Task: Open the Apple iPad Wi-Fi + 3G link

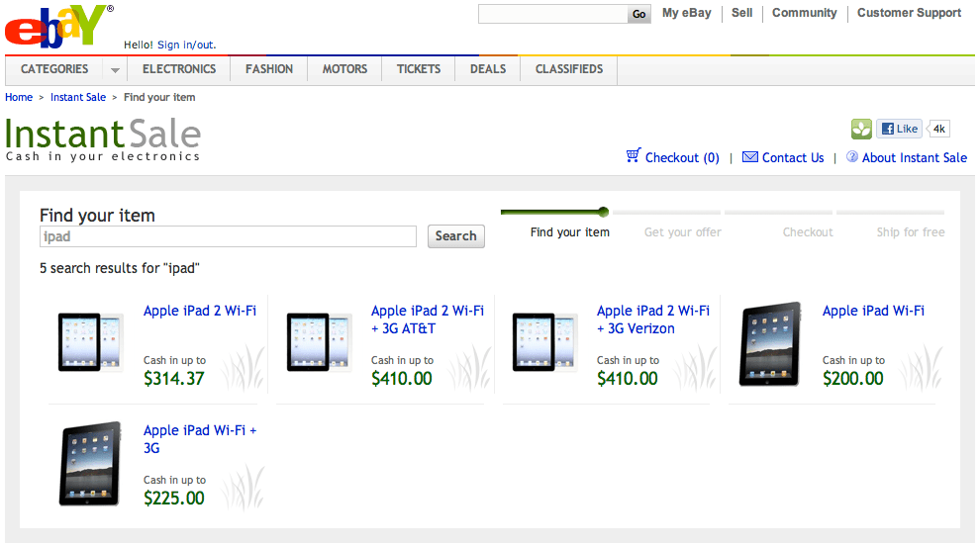Action: coord(200,439)
